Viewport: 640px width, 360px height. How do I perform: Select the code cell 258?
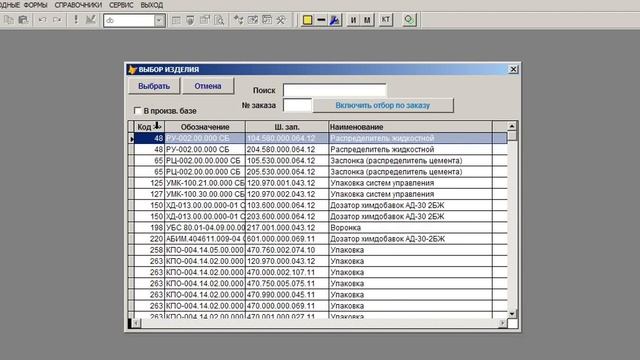tap(149, 250)
